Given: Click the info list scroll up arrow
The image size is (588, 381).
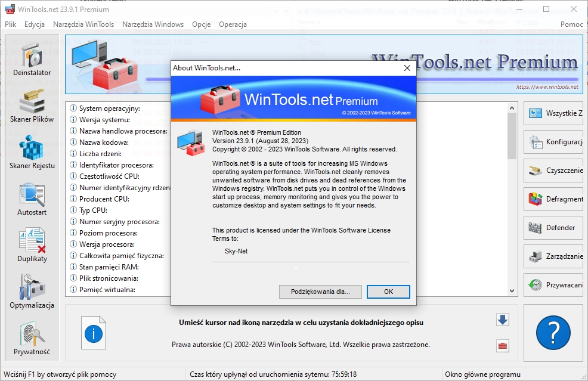Looking at the screenshot, I should (x=512, y=108).
